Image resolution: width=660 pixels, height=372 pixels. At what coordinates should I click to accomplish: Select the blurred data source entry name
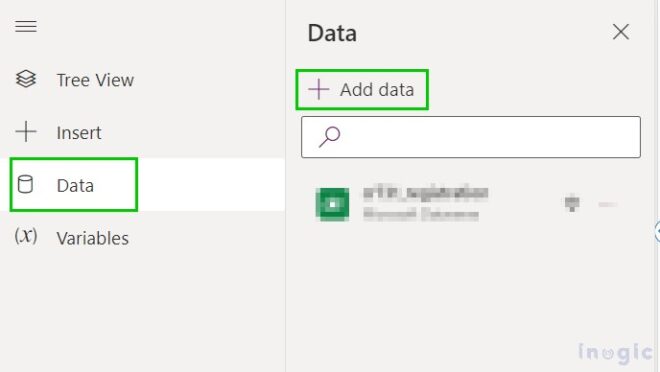[x=426, y=193]
